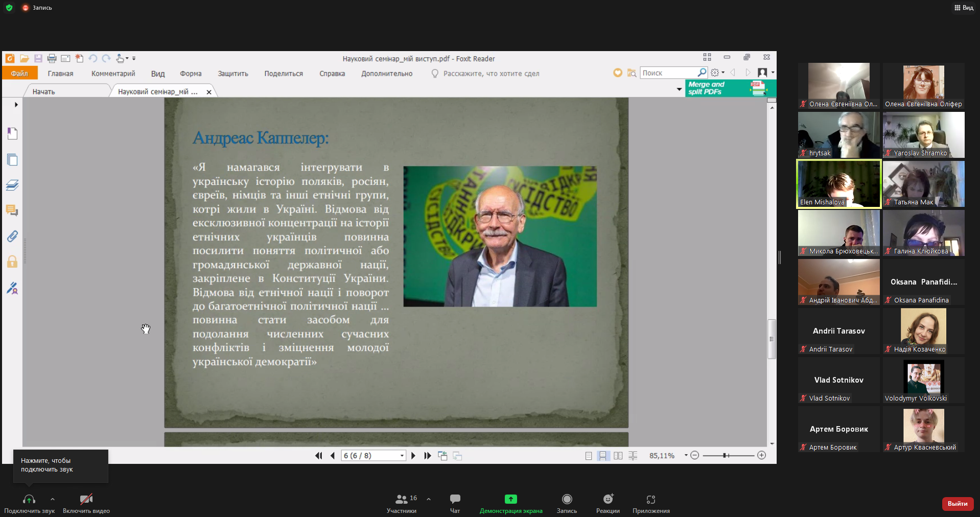The height and width of the screenshot is (517, 980).
Task: Go to the next PDF page
Action: pos(413,456)
